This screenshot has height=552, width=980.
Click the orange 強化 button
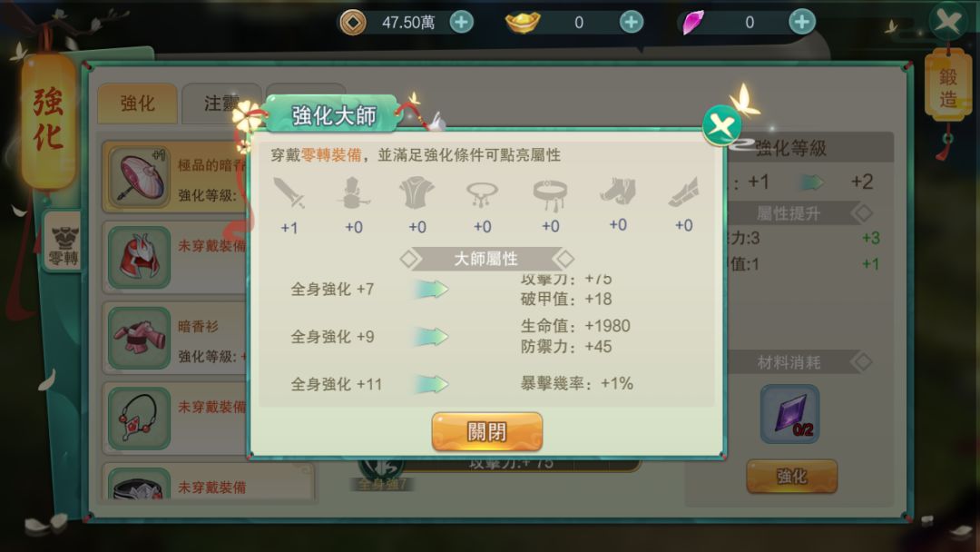coord(791,477)
